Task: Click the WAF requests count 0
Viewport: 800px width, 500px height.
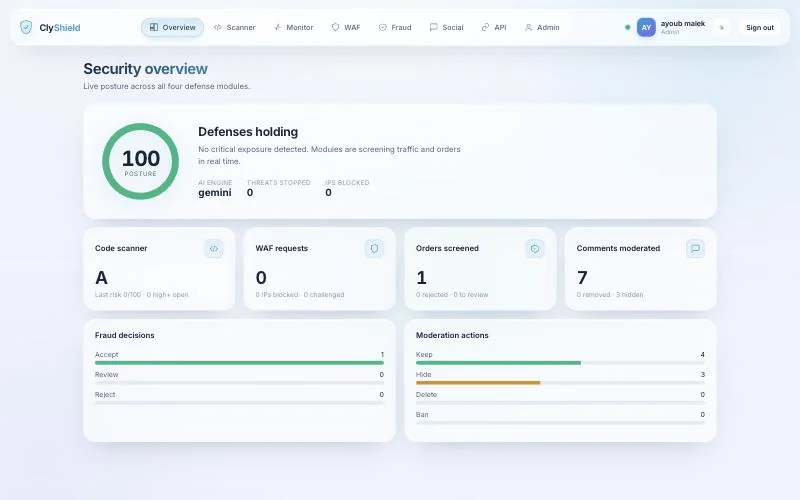Action: click(261, 278)
